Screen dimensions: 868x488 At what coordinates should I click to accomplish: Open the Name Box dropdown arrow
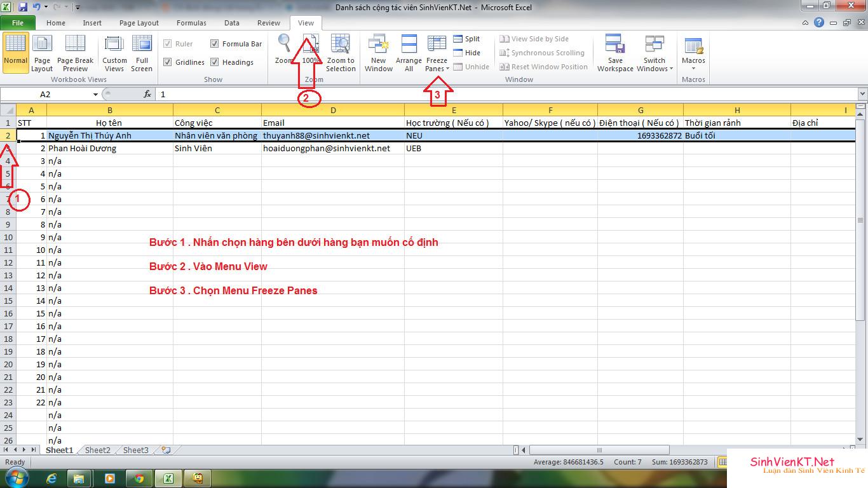point(95,94)
